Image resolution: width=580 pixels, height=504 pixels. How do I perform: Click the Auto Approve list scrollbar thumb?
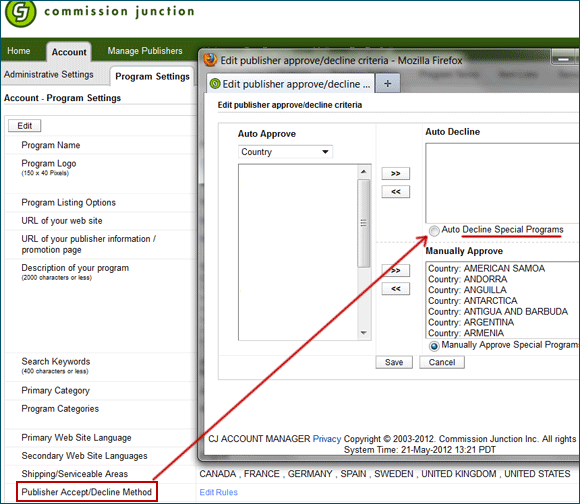click(x=364, y=223)
